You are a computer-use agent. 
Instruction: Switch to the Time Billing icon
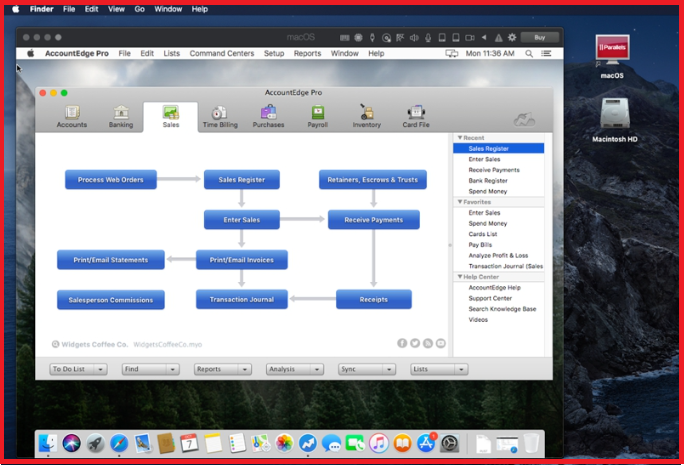click(x=219, y=116)
